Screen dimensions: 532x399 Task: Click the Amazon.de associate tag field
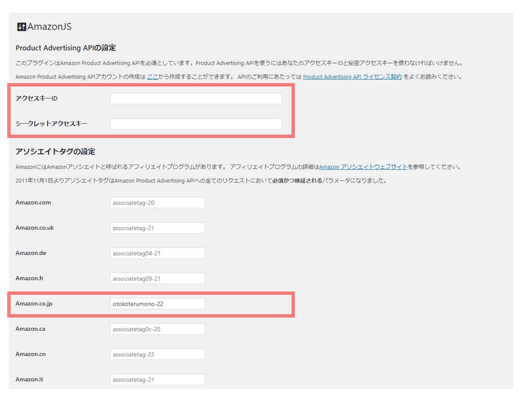[157, 253]
